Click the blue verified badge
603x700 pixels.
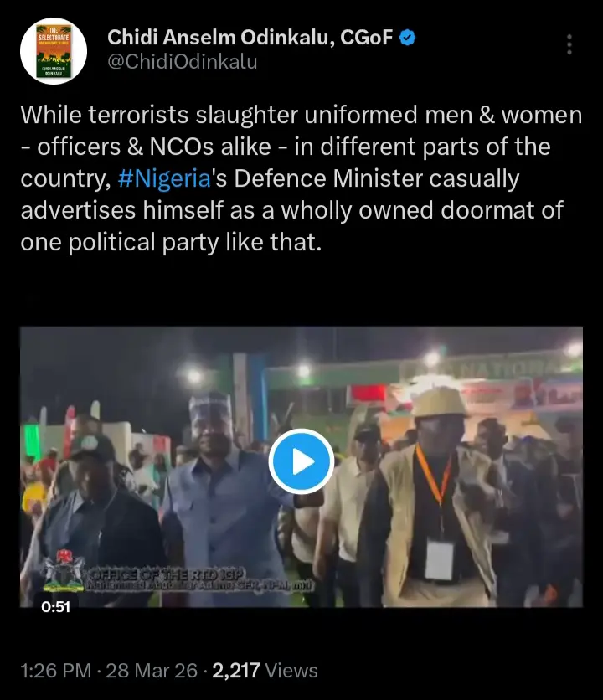tap(406, 38)
